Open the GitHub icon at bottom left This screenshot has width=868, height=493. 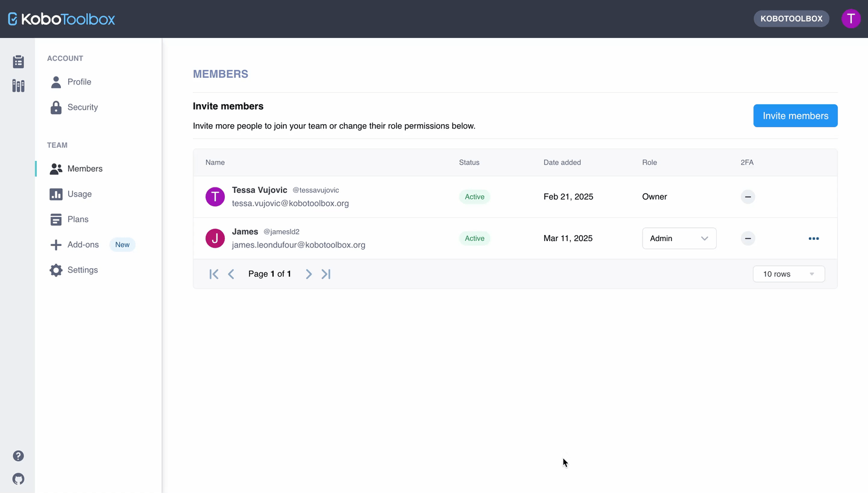click(18, 479)
